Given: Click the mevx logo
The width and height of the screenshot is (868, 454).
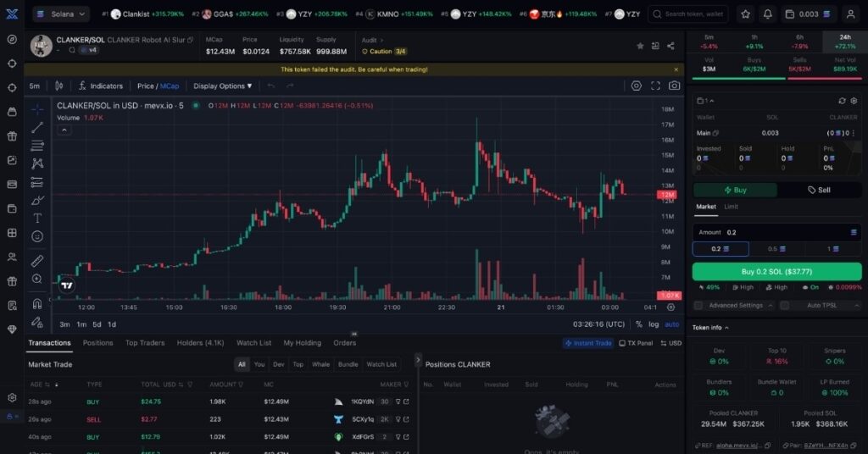Looking at the screenshot, I should coord(12,14).
